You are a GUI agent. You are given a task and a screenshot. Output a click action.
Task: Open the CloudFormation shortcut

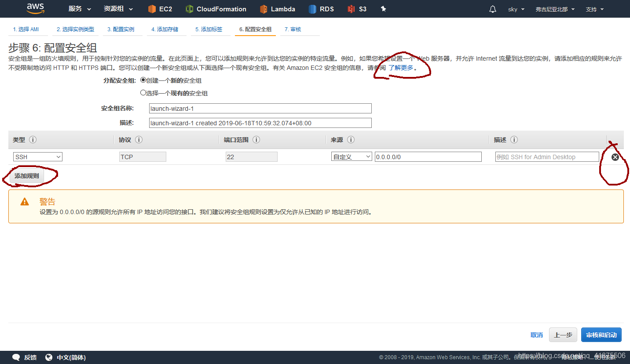coord(216,9)
